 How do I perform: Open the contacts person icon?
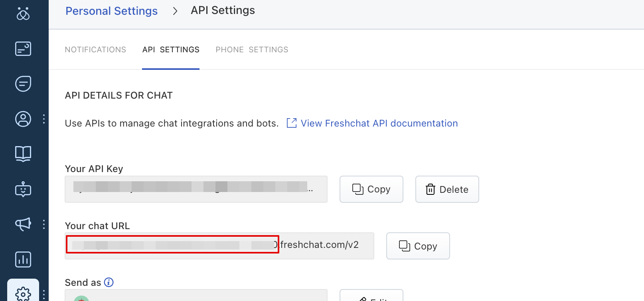(x=23, y=119)
